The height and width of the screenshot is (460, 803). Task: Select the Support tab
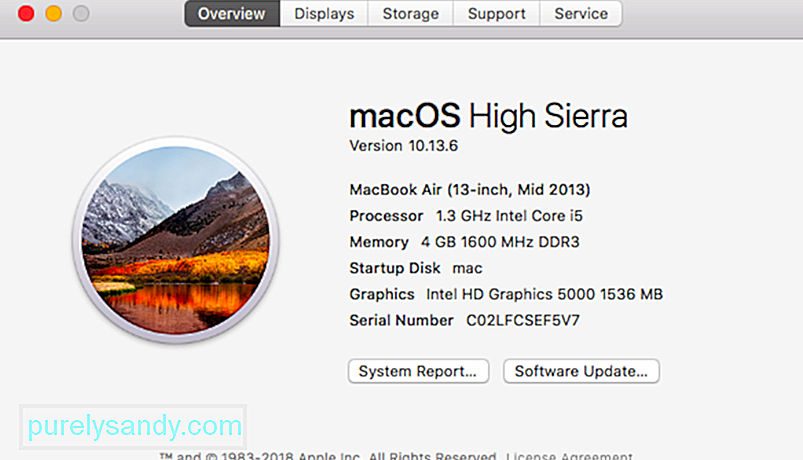496,14
